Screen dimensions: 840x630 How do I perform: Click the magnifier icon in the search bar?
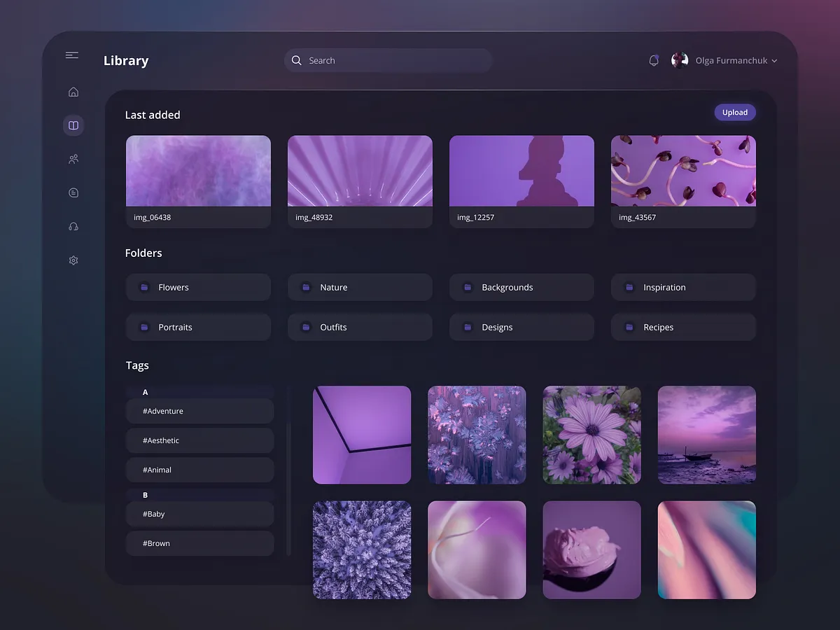(x=297, y=60)
